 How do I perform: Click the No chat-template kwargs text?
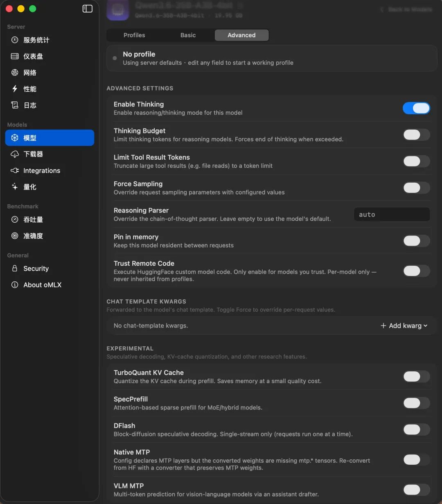151,325
